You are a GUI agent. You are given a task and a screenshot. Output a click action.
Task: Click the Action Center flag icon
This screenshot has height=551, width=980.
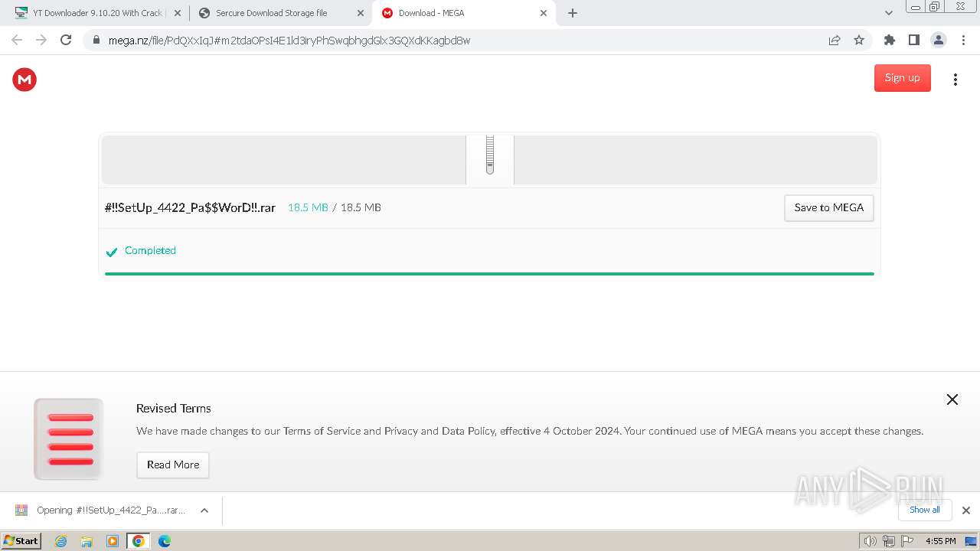(907, 541)
